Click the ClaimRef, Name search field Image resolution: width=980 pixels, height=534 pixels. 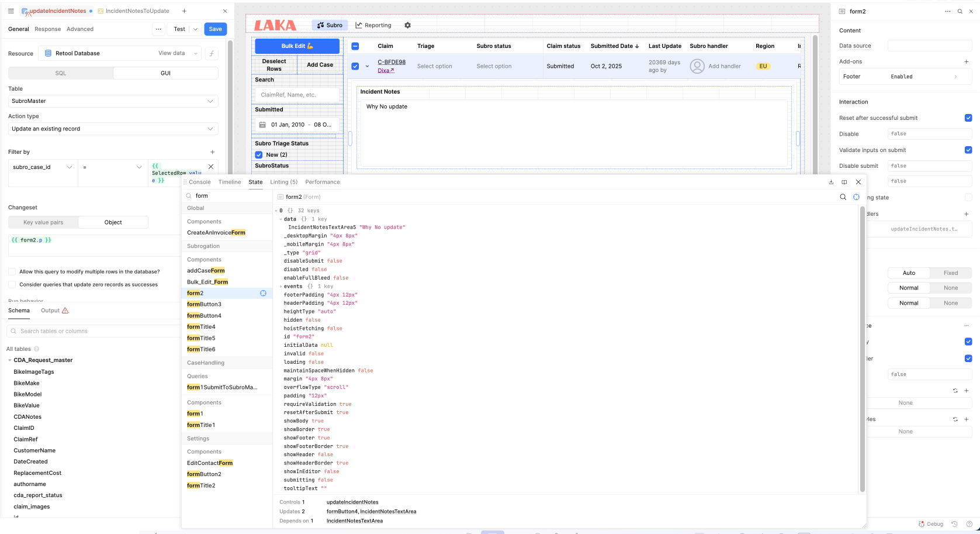[297, 95]
